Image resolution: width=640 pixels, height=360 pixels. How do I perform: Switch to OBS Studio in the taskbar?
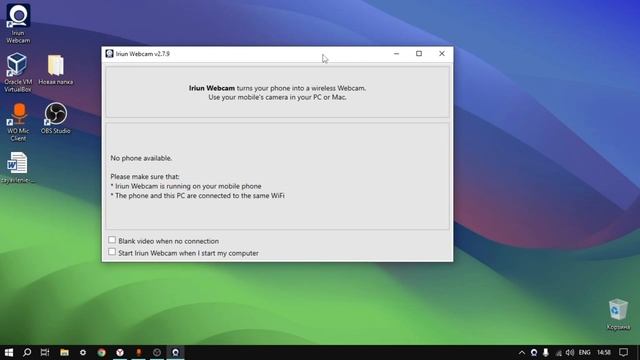[157, 352]
